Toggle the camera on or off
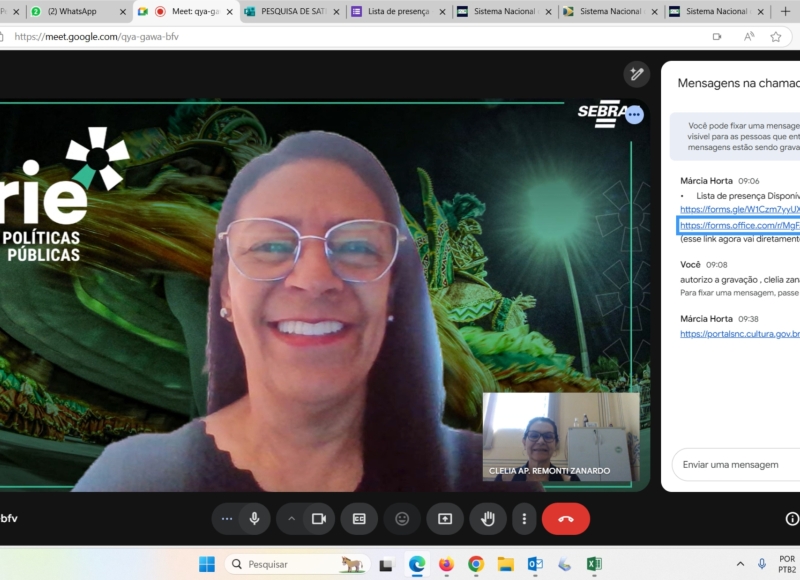The image size is (800, 580). point(319,519)
